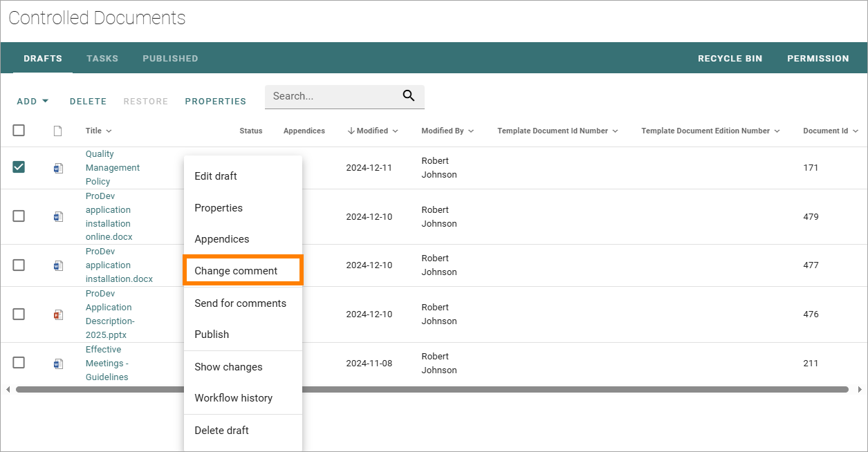Select Change comment menu entry
868x452 pixels.
243,270
